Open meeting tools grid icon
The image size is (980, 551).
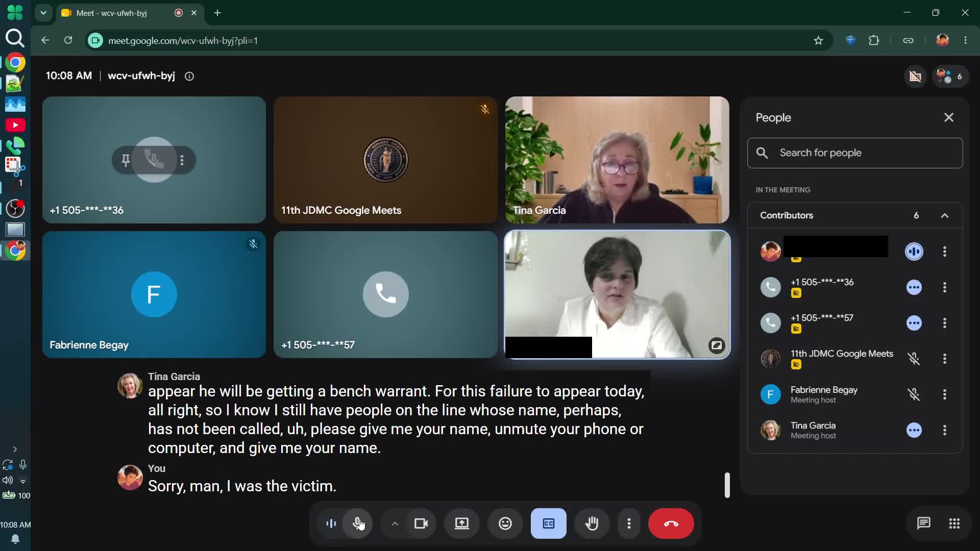tap(954, 523)
